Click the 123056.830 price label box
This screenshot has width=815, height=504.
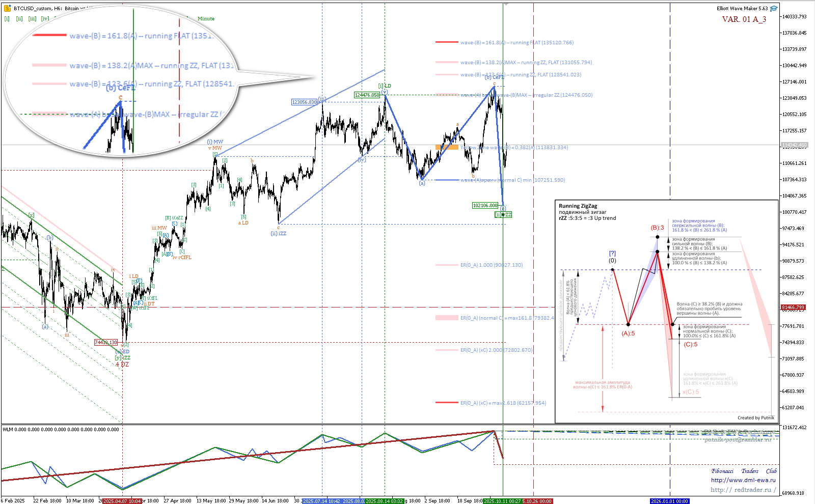pos(304,102)
